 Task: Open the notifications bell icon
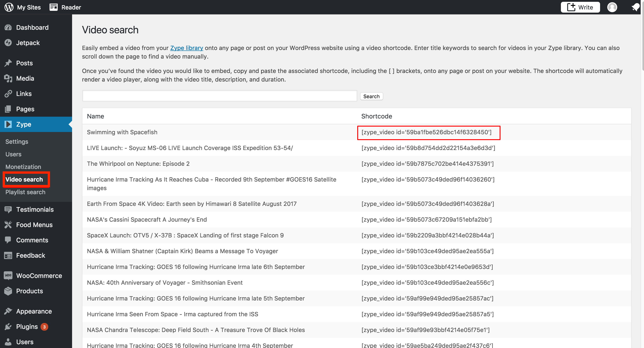coord(635,7)
